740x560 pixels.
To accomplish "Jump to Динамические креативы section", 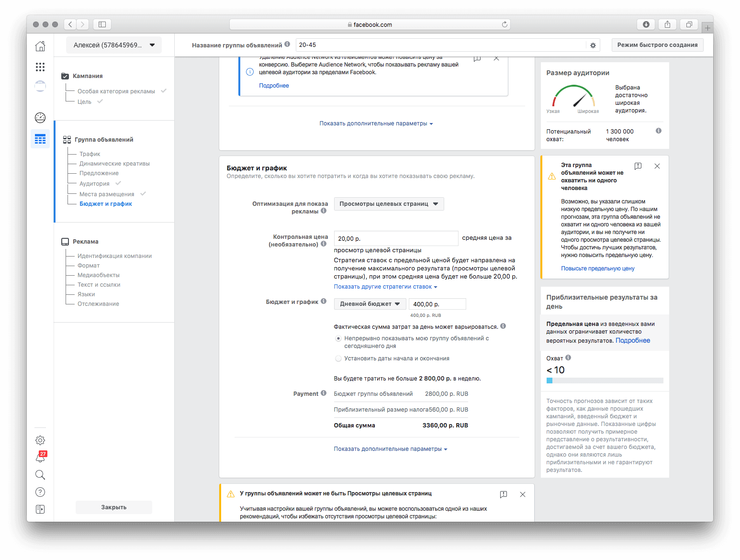I will tap(114, 164).
